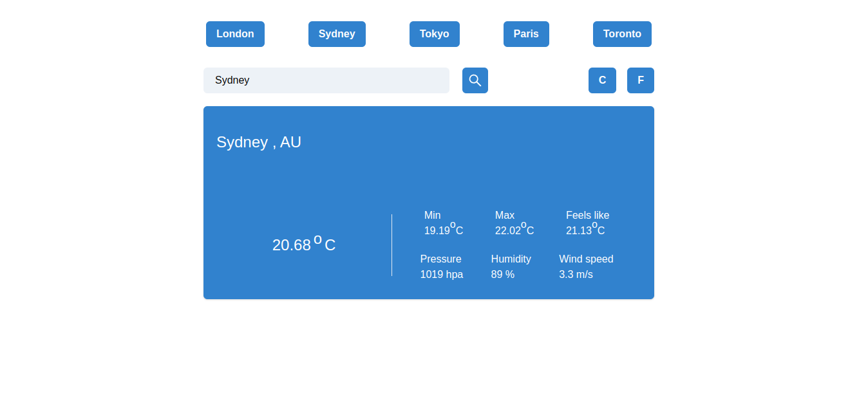Show weather for Toronto
This screenshot has height=406, width=868.
(x=622, y=34)
